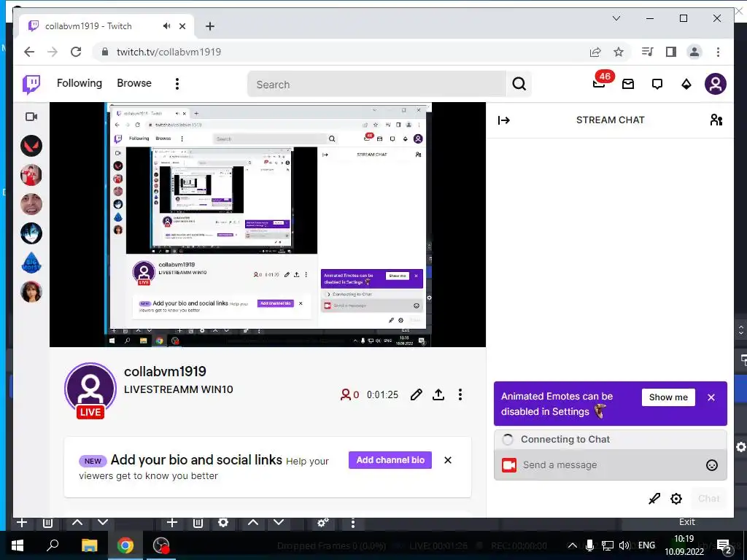Open the Big Moist channel avatar
The height and width of the screenshot is (560, 747).
coord(31,262)
